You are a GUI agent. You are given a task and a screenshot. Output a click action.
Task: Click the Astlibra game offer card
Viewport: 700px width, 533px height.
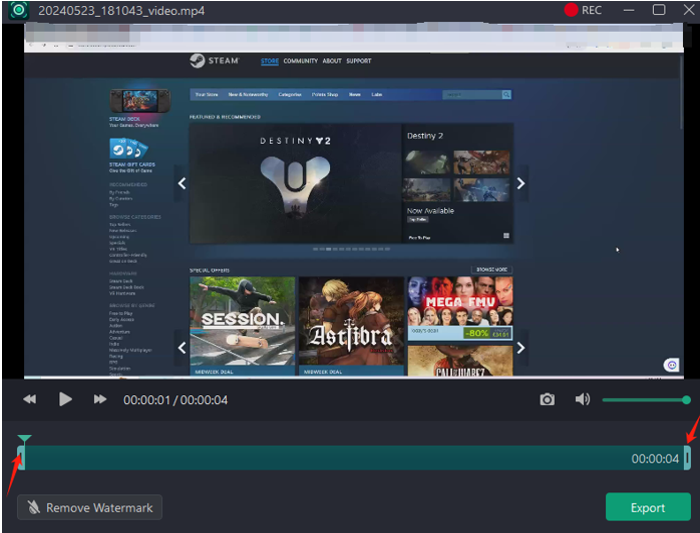click(x=351, y=326)
